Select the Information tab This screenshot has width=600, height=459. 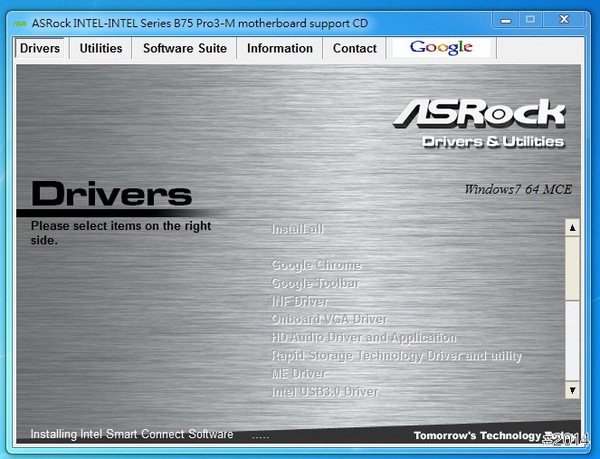tap(280, 48)
